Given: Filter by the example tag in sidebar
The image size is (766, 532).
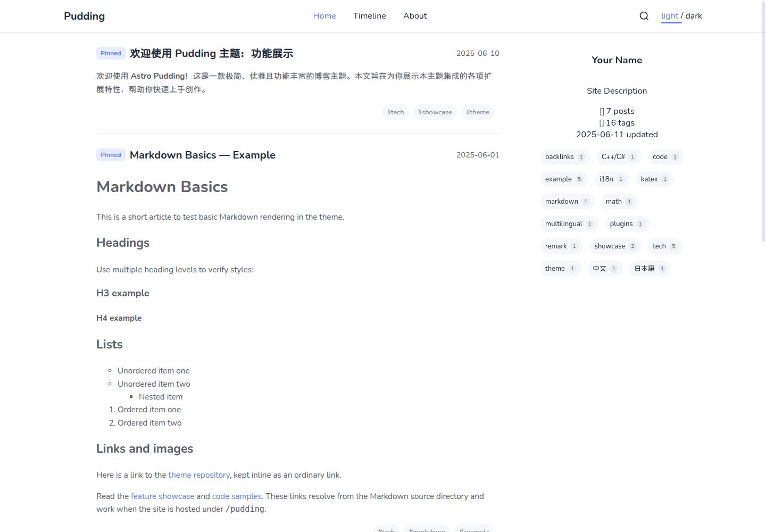Looking at the screenshot, I should click(x=564, y=179).
